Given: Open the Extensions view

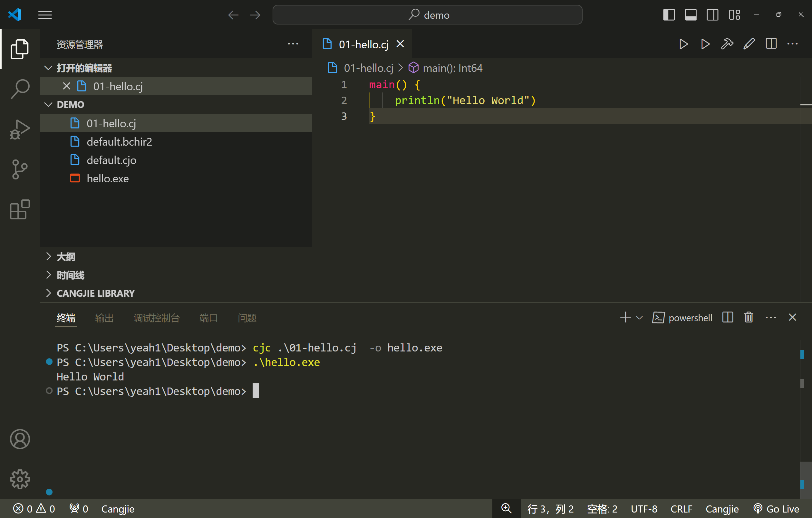Looking at the screenshot, I should 20,209.
